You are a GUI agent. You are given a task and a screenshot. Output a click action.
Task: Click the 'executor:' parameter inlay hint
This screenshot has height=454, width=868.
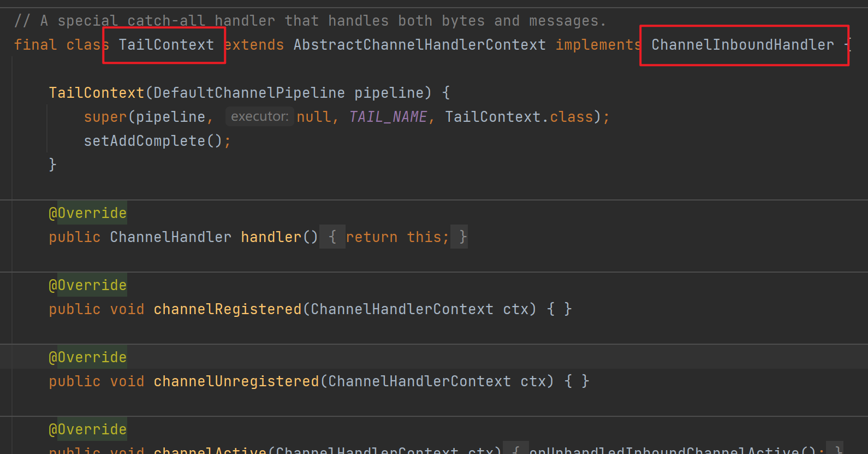click(259, 116)
